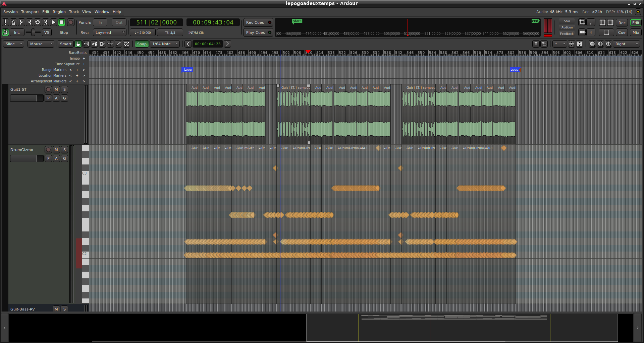Click the Zoom Out magnifier icon
Screen dimensions: 644x343
(x=592, y=44)
